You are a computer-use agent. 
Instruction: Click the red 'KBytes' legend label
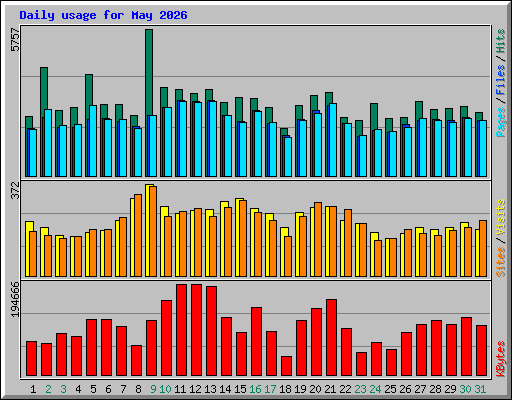click(x=501, y=359)
